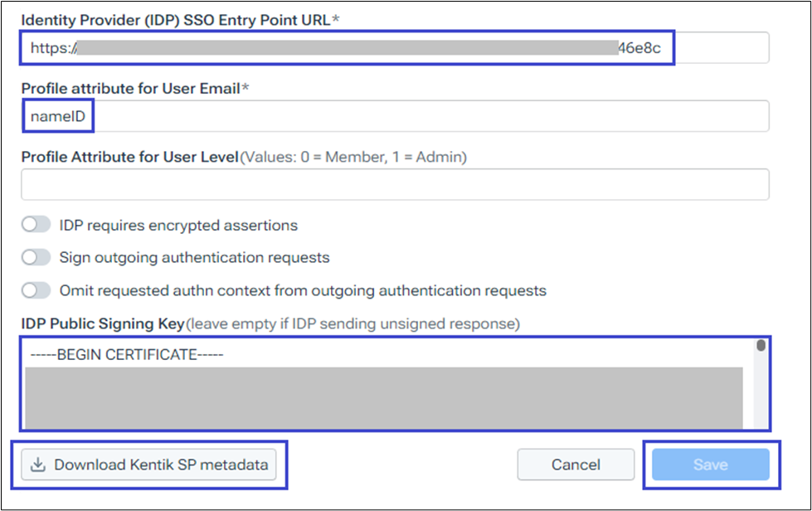812x511 pixels.
Task: Click the Identity Provider SSO Entry Point URL label
Action: (x=175, y=19)
